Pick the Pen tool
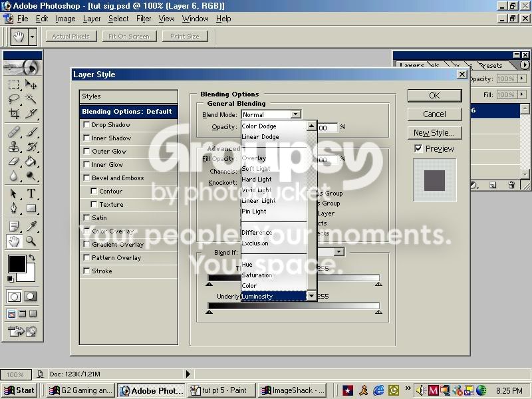This screenshot has width=532, height=399. [x=14, y=208]
